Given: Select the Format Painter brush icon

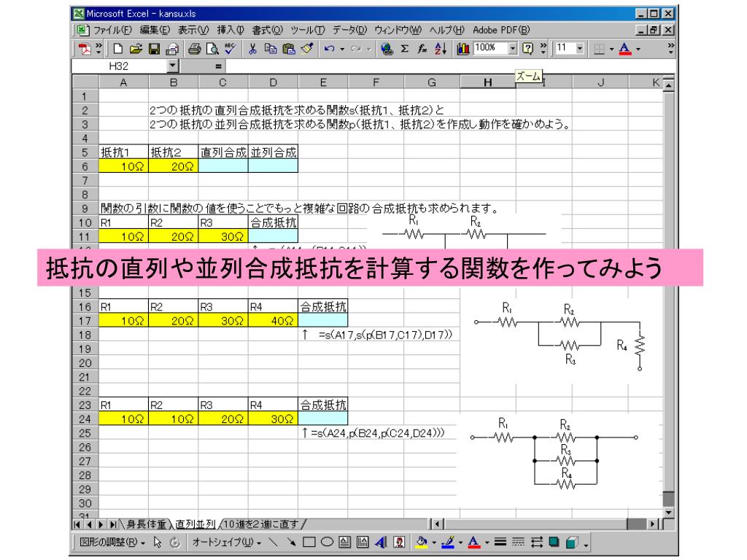Looking at the screenshot, I should [307, 49].
